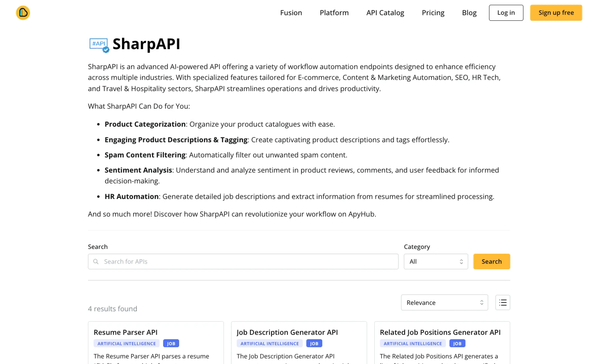Switch to list view icon
Image resolution: width=603 pixels, height=364 pixels.
pos(503,302)
